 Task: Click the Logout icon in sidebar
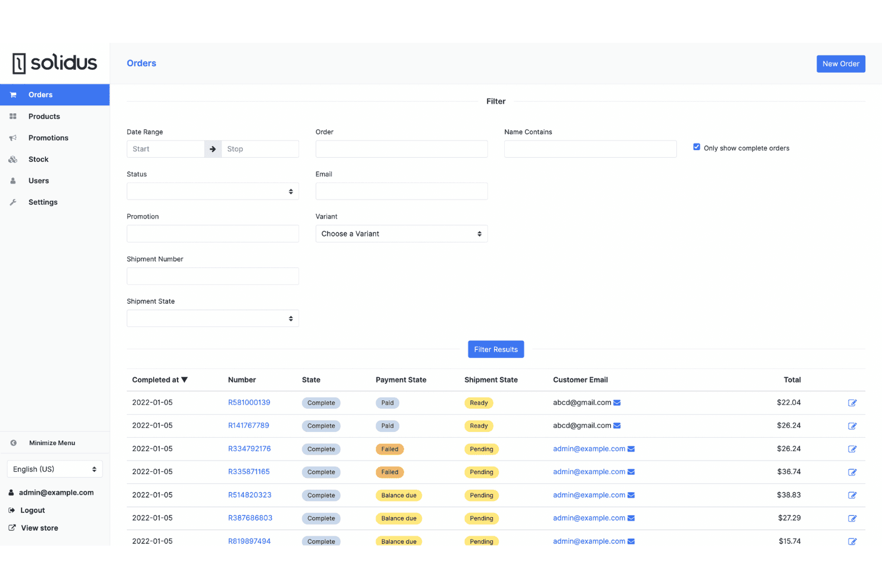pyautogui.click(x=11, y=510)
